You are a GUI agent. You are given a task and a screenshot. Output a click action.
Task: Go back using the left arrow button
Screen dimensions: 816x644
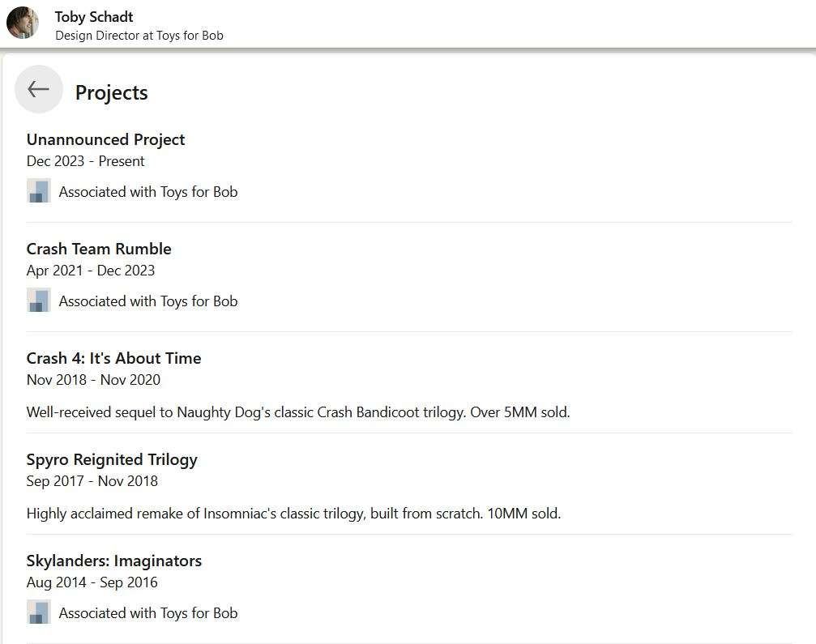(39, 89)
